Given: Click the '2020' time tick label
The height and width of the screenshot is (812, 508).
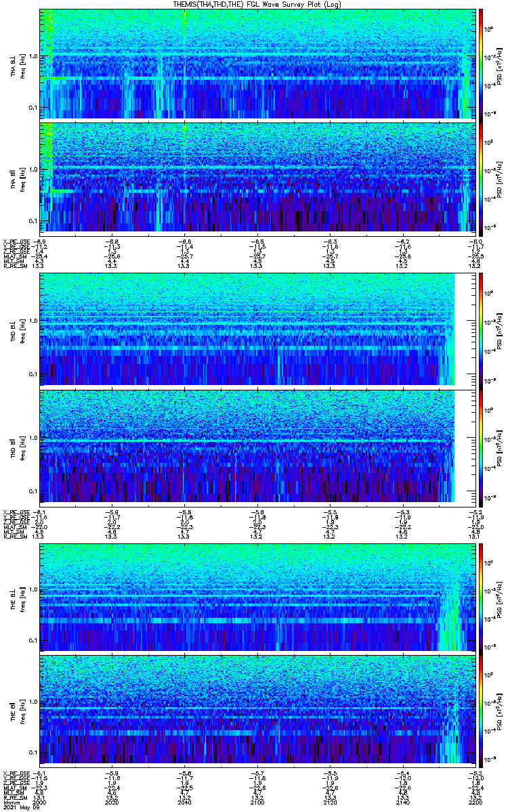Looking at the screenshot, I should (x=113, y=803).
